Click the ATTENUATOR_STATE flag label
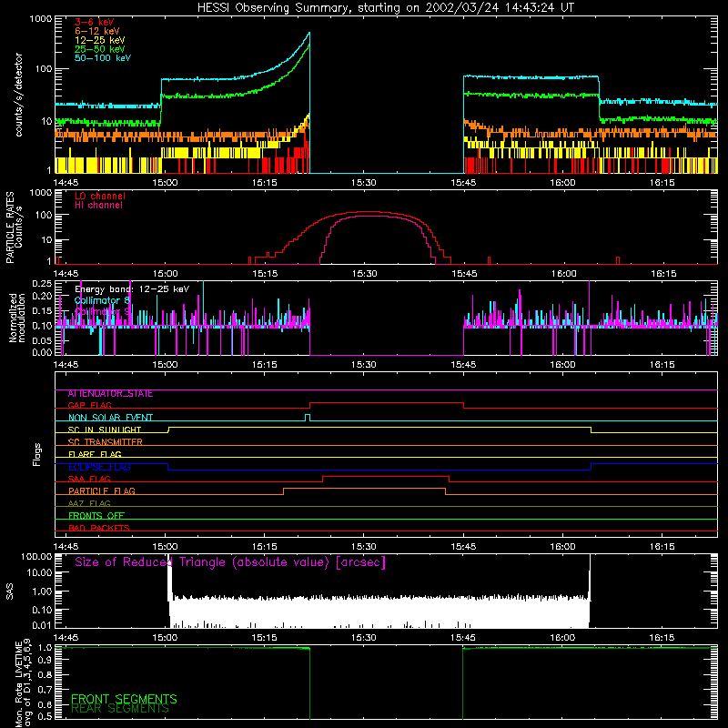 (110, 394)
